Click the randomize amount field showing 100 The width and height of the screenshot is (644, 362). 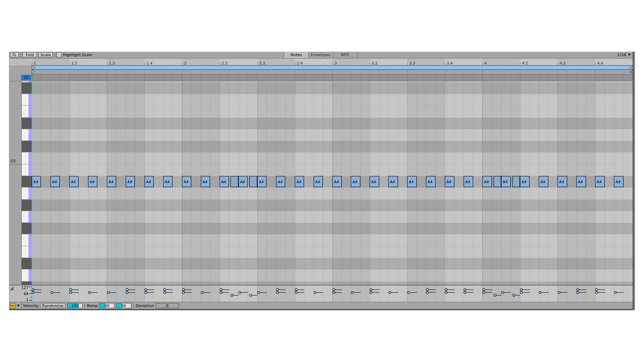coord(75,306)
